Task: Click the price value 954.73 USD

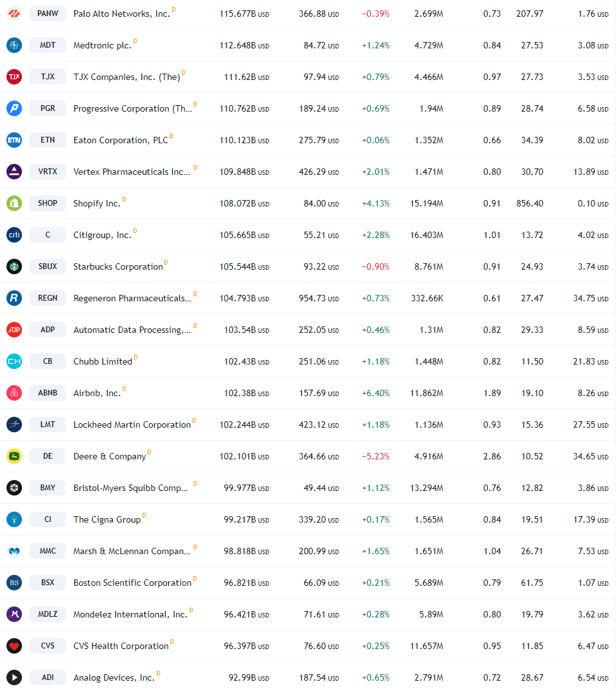Action: click(x=319, y=298)
